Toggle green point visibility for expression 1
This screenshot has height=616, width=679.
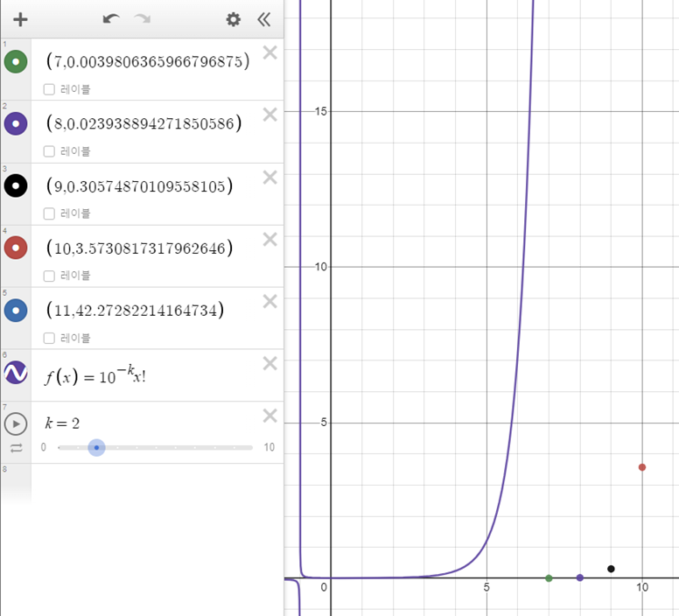(x=16, y=62)
